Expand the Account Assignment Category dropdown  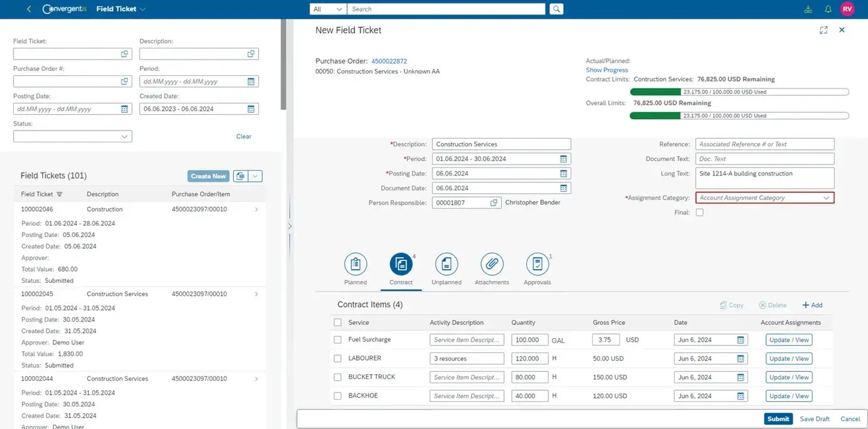[x=765, y=198]
